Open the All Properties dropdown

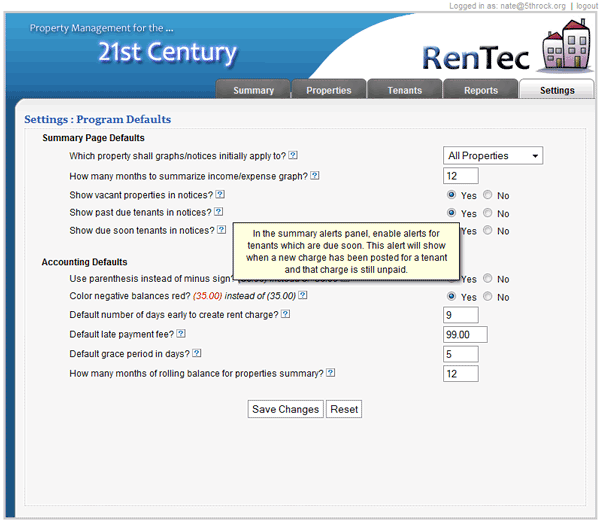click(493, 156)
